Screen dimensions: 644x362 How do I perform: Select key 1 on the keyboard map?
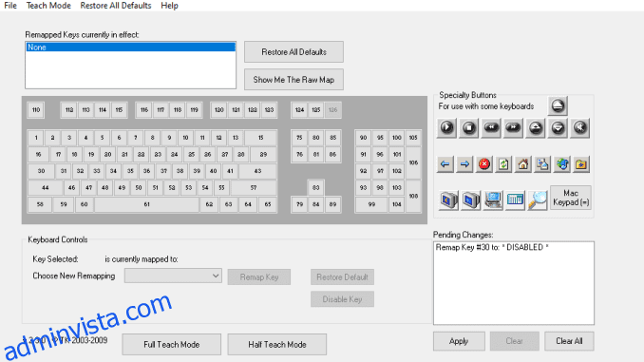click(36, 138)
